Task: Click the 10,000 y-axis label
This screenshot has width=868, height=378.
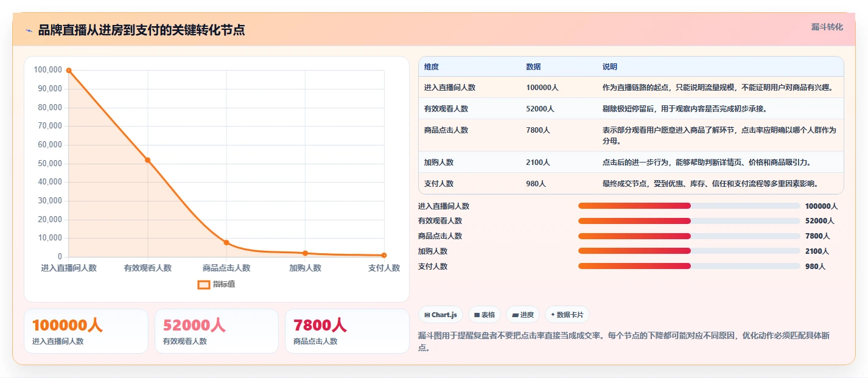Action: tap(50, 238)
